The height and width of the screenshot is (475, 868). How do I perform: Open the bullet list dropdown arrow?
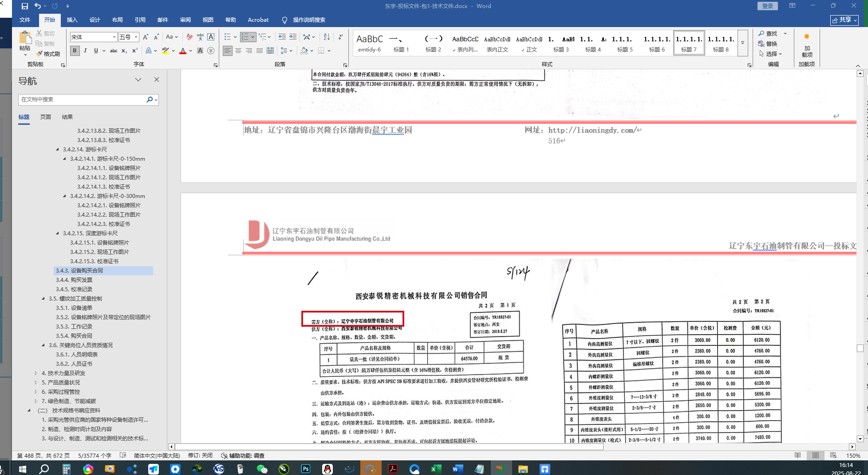click(x=235, y=37)
